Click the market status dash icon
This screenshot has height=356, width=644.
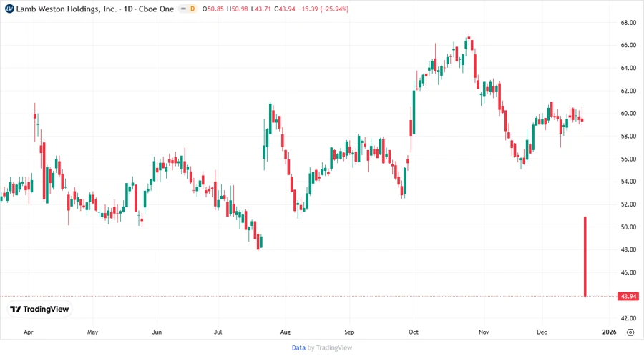pos(183,9)
